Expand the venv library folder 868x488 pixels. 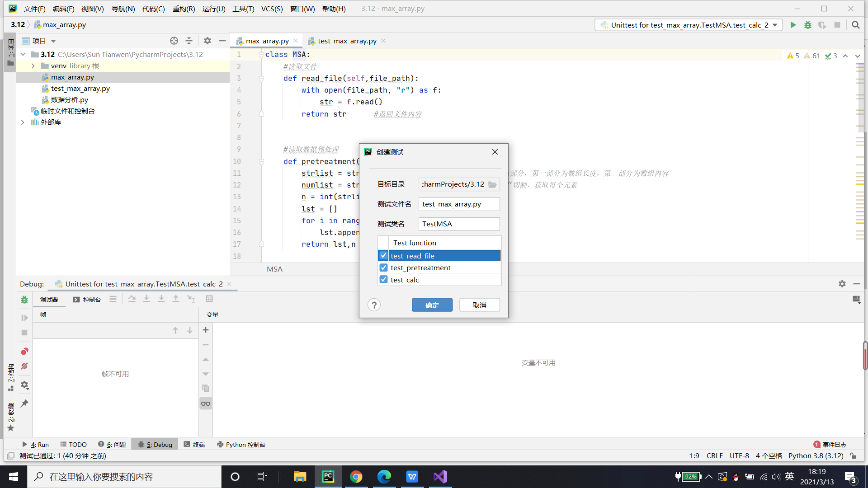33,66
